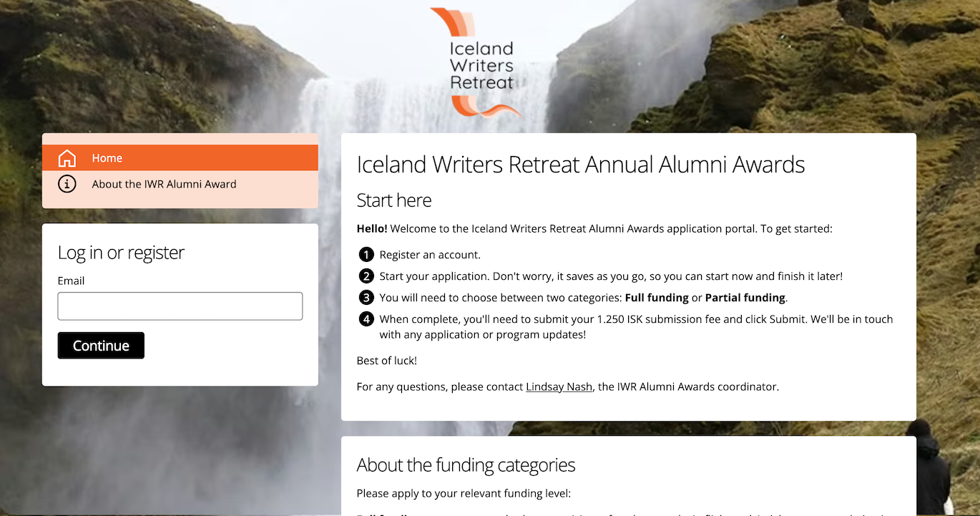The height and width of the screenshot is (516, 980).
Task: Open the Home menu item
Action: (107, 158)
